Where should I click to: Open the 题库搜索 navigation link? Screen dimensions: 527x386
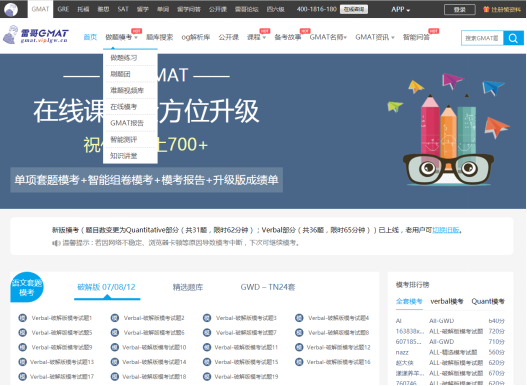click(x=159, y=37)
